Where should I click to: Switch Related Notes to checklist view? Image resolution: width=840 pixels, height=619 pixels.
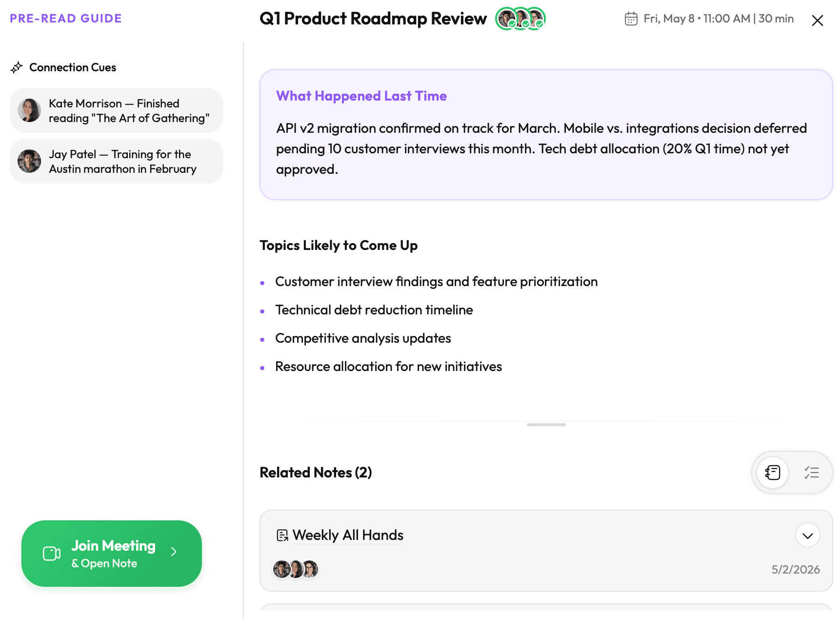(812, 473)
